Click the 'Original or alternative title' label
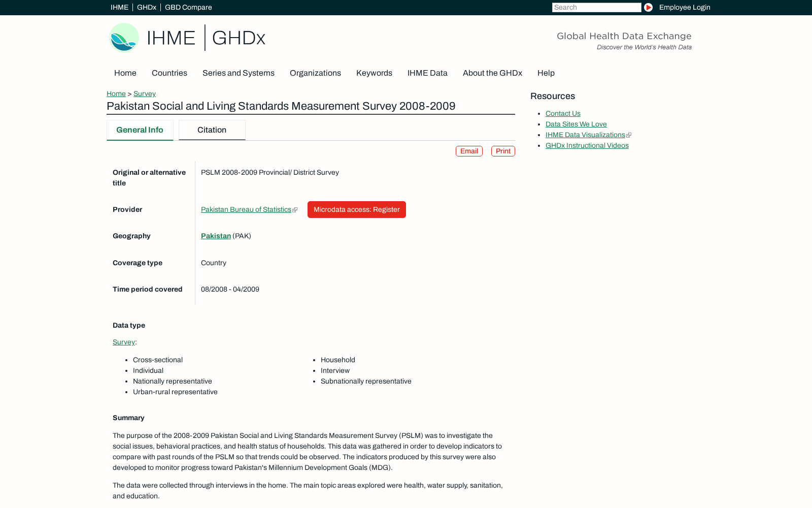Screen dimensions: 812x508 point(149,178)
